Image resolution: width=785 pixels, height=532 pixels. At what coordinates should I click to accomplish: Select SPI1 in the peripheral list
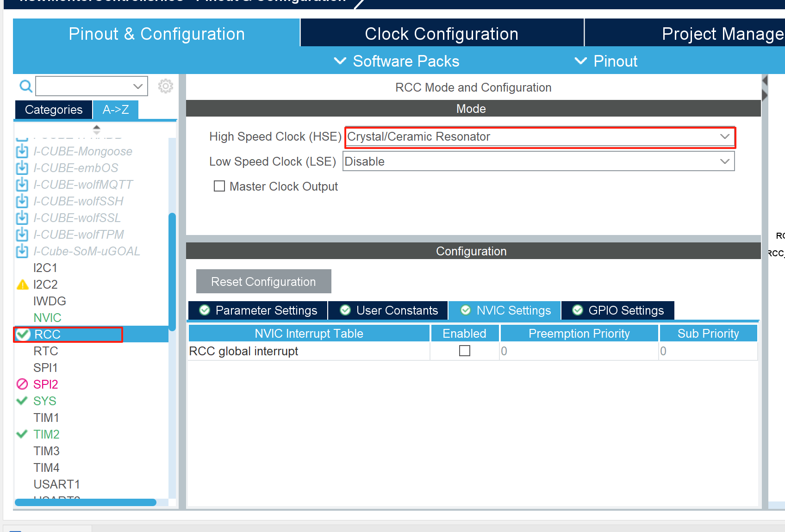45,368
